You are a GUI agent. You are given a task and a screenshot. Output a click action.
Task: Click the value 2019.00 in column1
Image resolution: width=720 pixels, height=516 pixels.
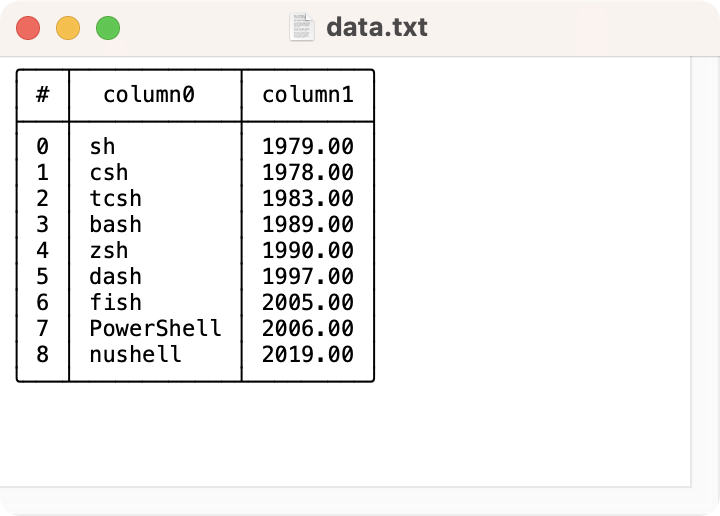[x=307, y=354]
